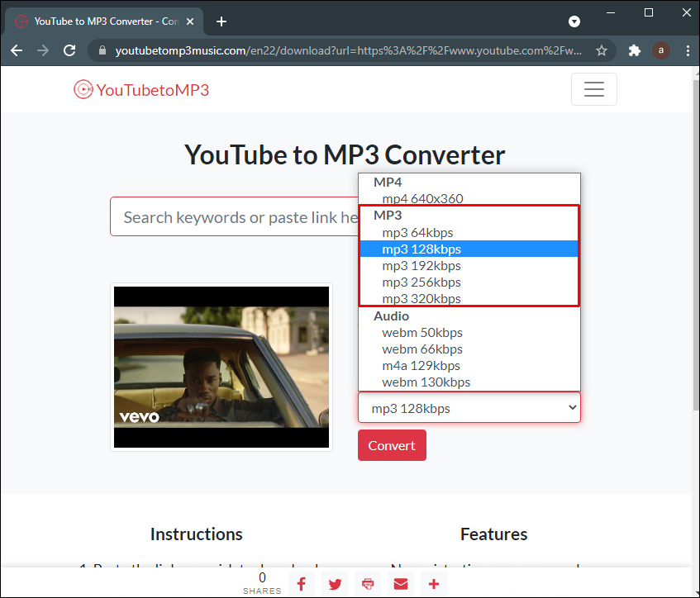
Task: Collapse the format dropdown showing mp3 128kbps
Action: (x=469, y=407)
